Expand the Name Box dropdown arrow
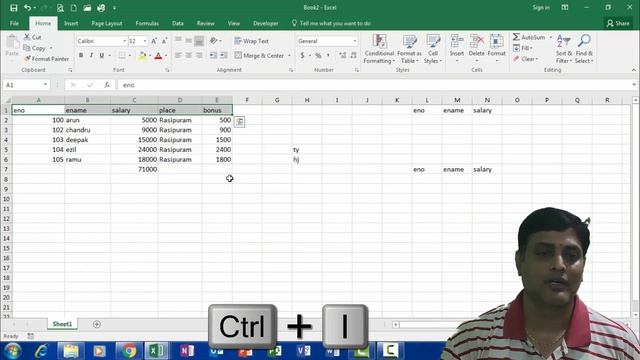This screenshot has height=360, width=640. tap(45, 85)
